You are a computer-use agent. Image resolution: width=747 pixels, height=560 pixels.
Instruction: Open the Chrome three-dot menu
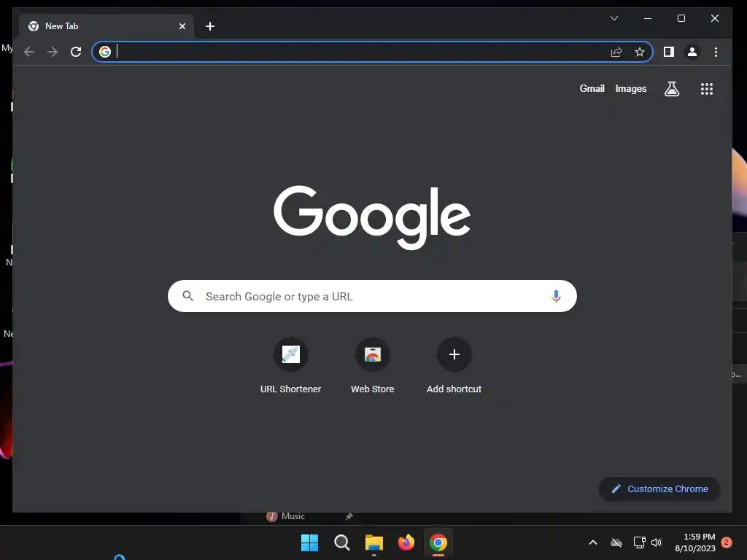pyautogui.click(x=716, y=52)
